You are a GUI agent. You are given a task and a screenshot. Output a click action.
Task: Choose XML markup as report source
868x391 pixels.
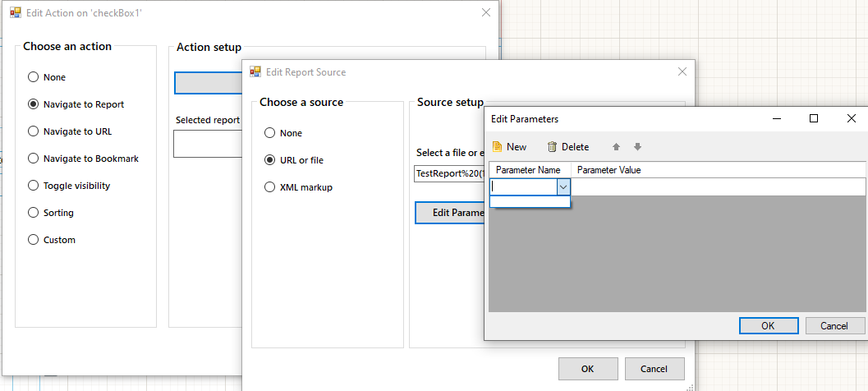coord(269,187)
